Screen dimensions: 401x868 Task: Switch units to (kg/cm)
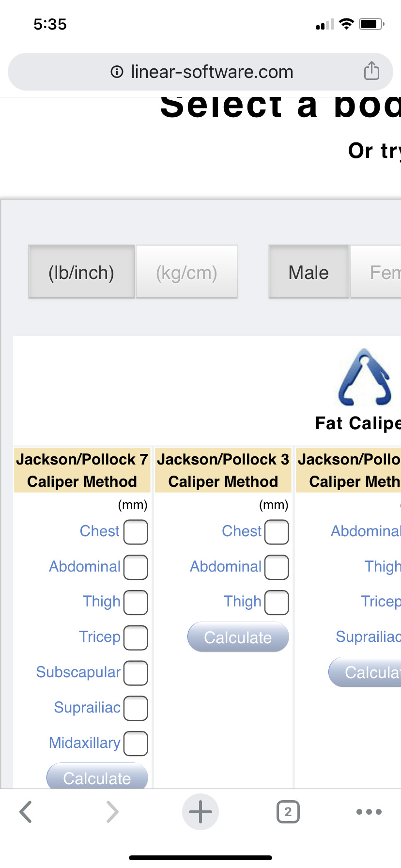point(186,272)
